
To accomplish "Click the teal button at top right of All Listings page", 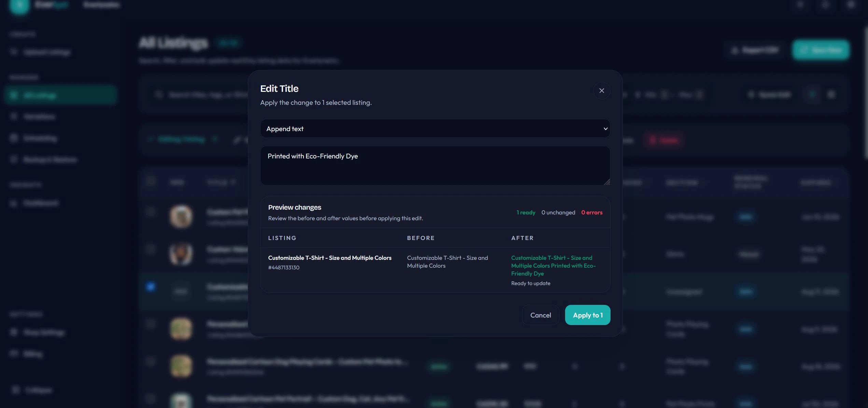I will (x=821, y=50).
